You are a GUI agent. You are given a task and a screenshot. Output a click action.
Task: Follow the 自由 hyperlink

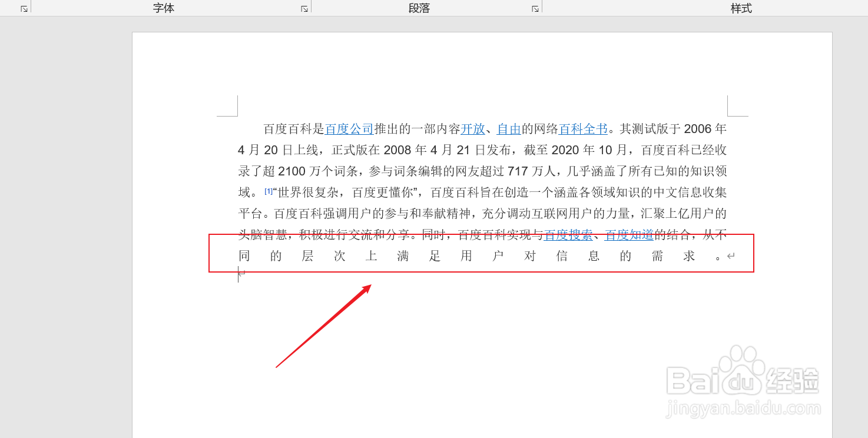(509, 129)
